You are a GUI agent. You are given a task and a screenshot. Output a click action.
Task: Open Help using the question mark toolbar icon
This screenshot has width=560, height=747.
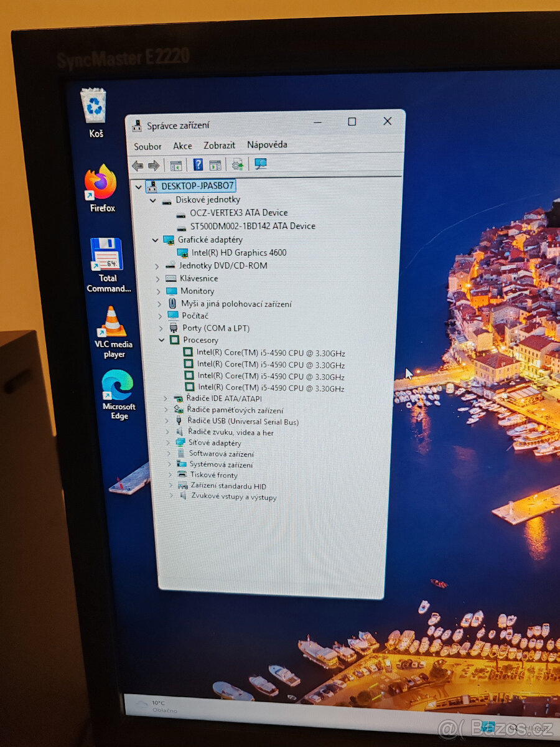(x=198, y=164)
